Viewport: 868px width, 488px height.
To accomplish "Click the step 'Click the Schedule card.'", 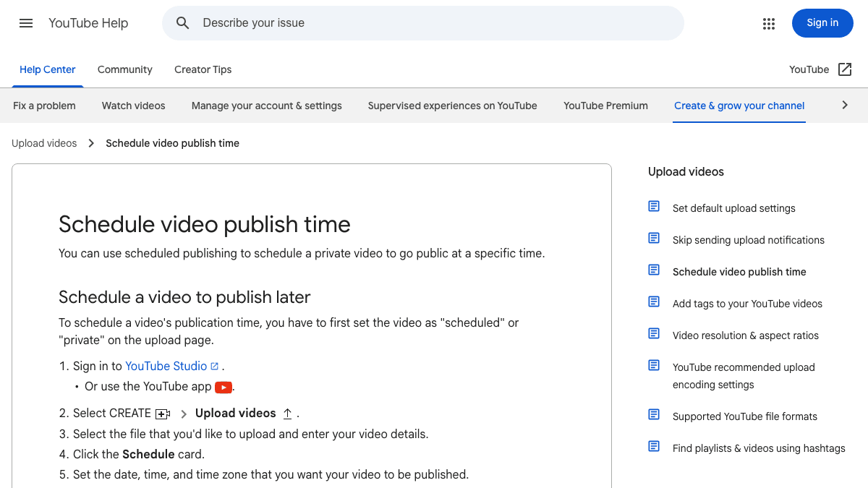I will [x=139, y=454].
